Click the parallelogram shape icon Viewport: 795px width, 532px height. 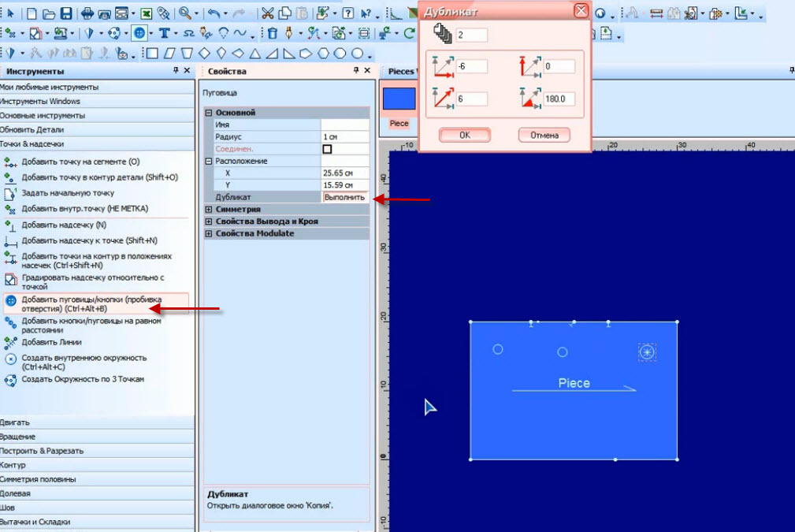tap(169, 54)
